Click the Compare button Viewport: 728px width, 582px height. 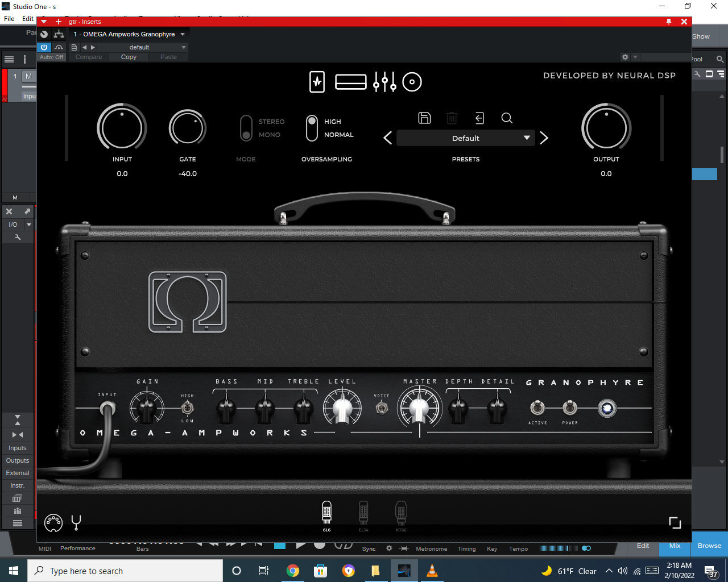click(x=89, y=57)
